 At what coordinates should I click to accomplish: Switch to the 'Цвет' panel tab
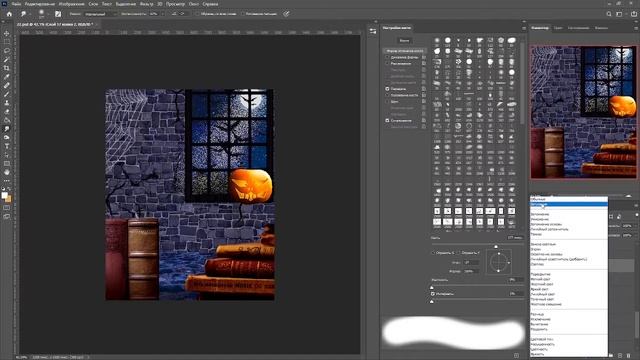pyautogui.click(x=558, y=28)
